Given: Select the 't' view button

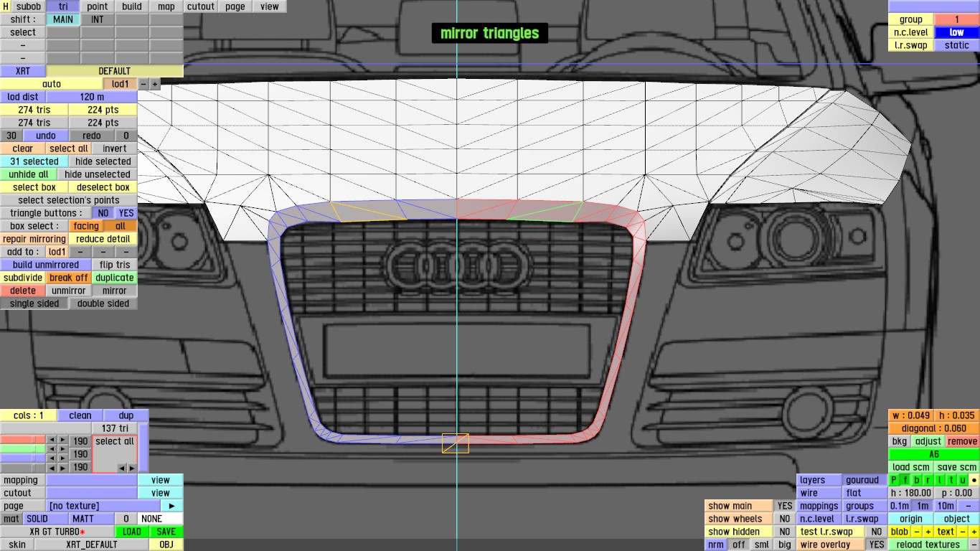Looking at the screenshot, I should point(951,480).
